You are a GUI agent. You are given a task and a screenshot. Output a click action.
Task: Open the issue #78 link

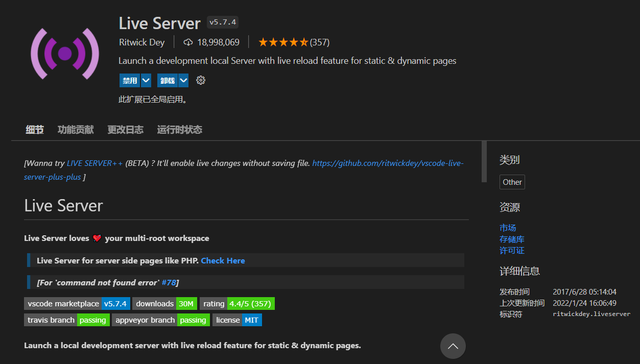tap(169, 282)
